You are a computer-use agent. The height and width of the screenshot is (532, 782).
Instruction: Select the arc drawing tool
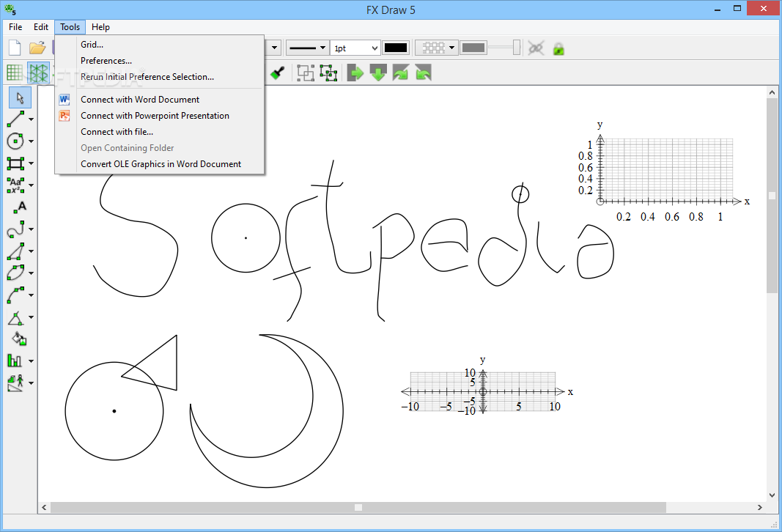pos(15,295)
